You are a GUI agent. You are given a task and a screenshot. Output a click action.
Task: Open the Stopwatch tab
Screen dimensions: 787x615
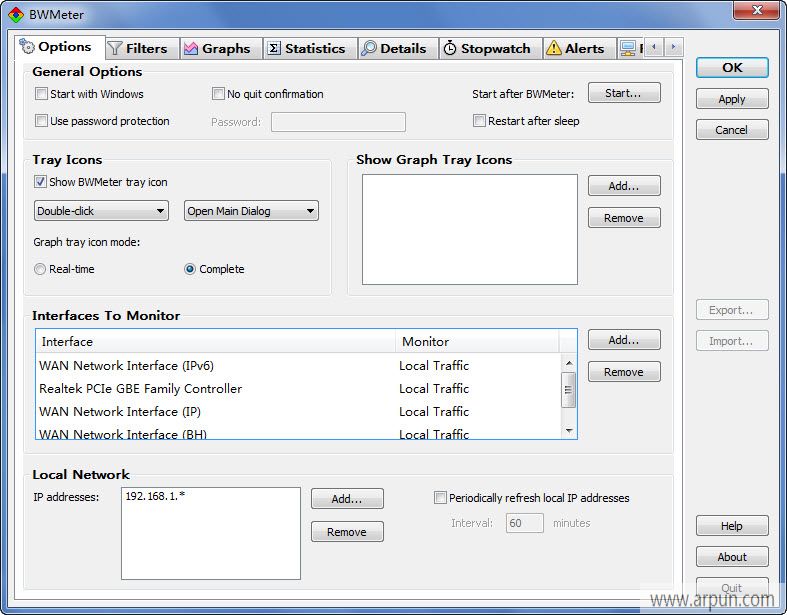[x=491, y=49]
